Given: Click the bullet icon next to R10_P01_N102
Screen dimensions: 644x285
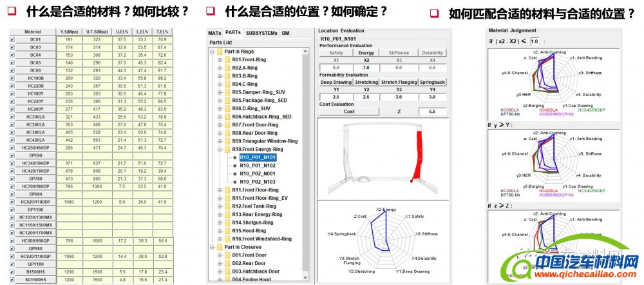Looking at the screenshot, I should 234,165.
